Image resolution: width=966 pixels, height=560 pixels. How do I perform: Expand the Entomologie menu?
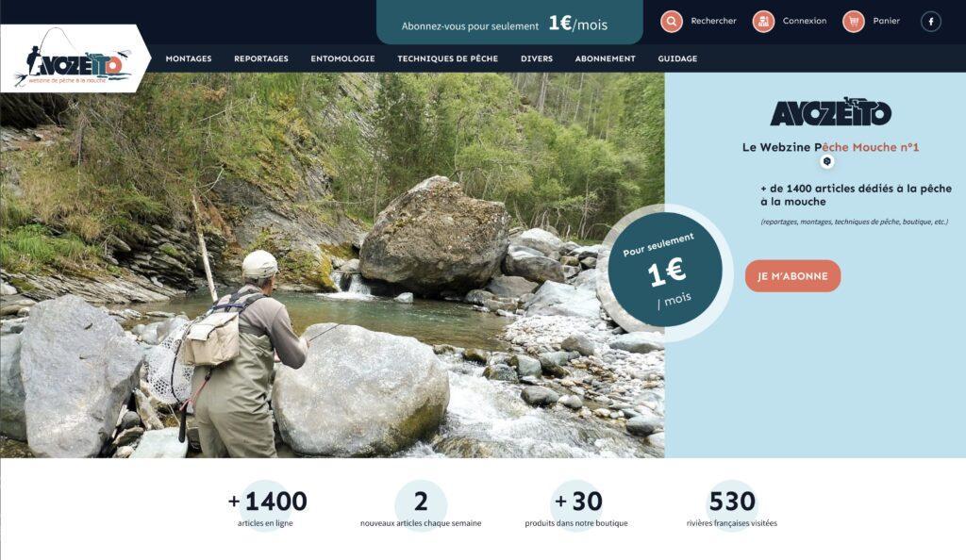pyautogui.click(x=342, y=58)
